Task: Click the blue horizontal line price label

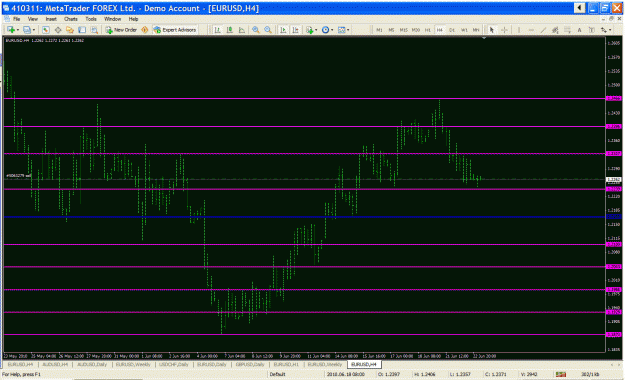Action: (613, 217)
